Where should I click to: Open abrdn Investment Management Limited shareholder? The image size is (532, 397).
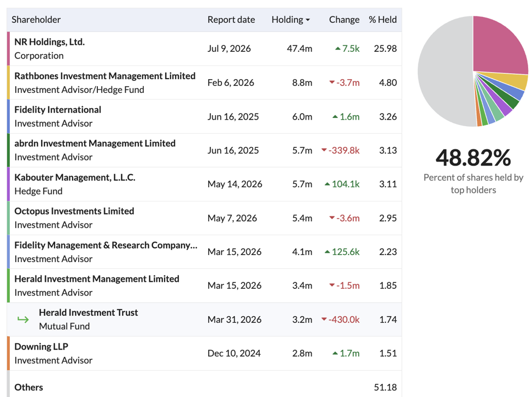(x=95, y=143)
